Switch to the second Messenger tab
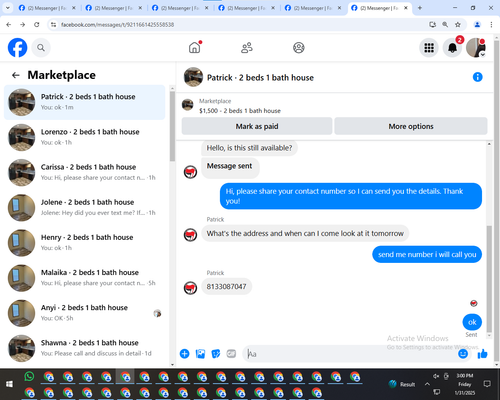Image resolution: width=500 pixels, height=400 pixels. point(113,8)
